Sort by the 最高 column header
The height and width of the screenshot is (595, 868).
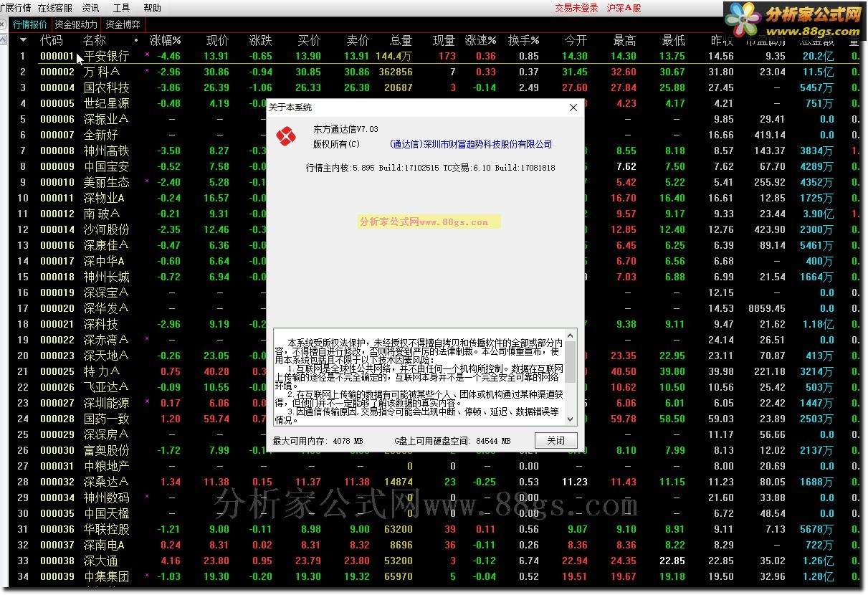pyautogui.click(x=625, y=40)
